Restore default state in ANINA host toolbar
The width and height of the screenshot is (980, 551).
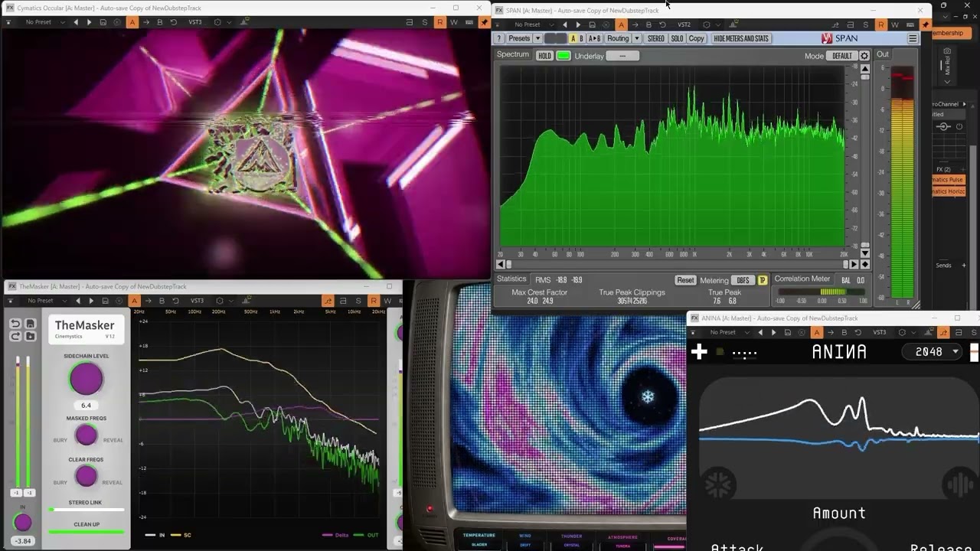click(x=858, y=332)
